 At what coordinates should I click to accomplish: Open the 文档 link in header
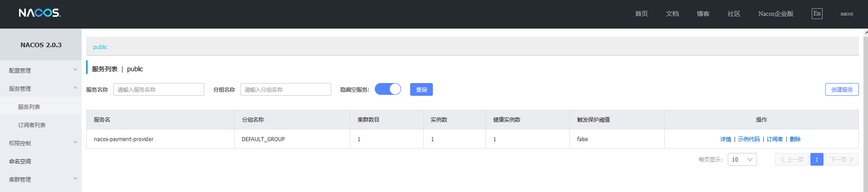tap(672, 14)
